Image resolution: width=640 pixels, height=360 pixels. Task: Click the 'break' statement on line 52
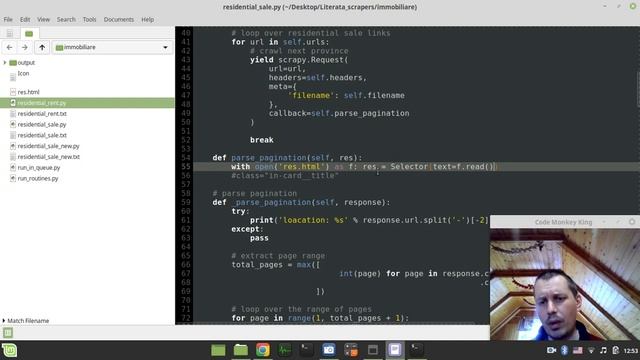(x=262, y=140)
